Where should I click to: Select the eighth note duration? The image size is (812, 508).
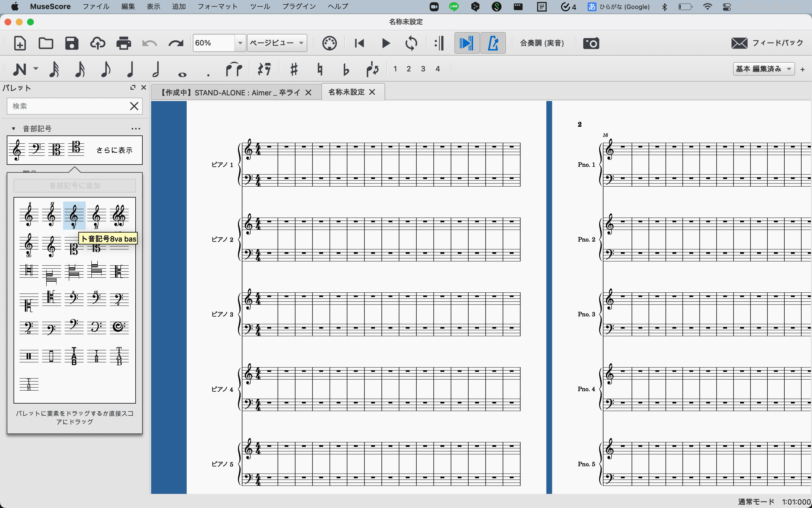pyautogui.click(x=106, y=69)
